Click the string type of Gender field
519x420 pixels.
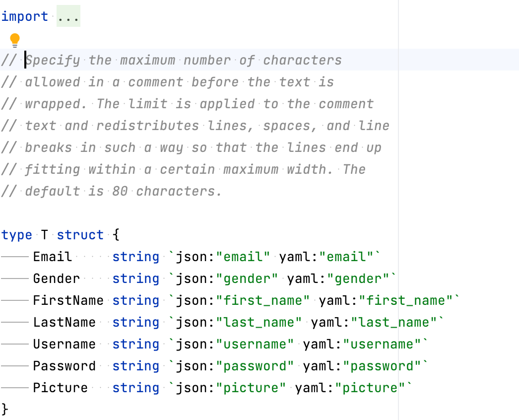pyautogui.click(x=135, y=279)
